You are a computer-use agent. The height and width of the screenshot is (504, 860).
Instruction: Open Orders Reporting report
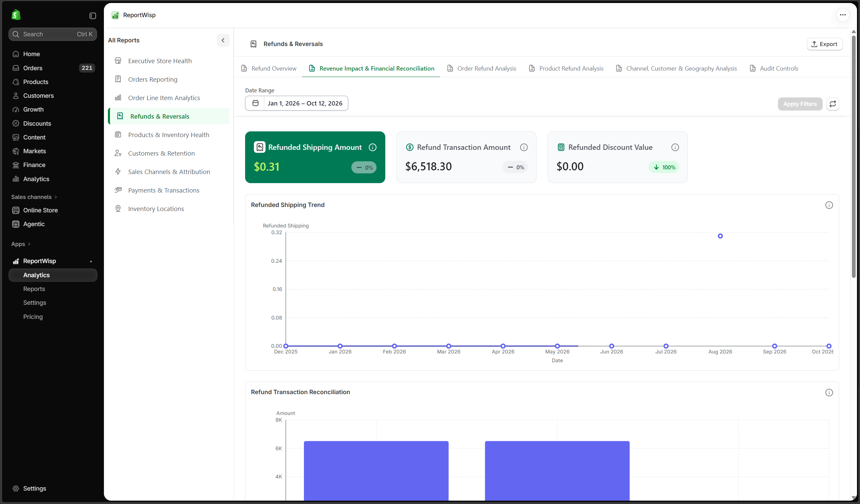[169, 79]
